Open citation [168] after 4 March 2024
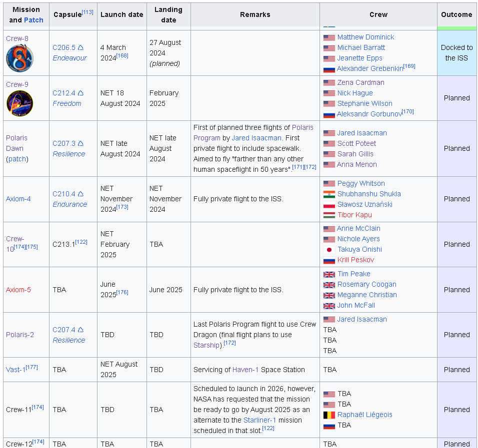Image resolution: width=478 pixels, height=448 pixels. tap(122, 55)
